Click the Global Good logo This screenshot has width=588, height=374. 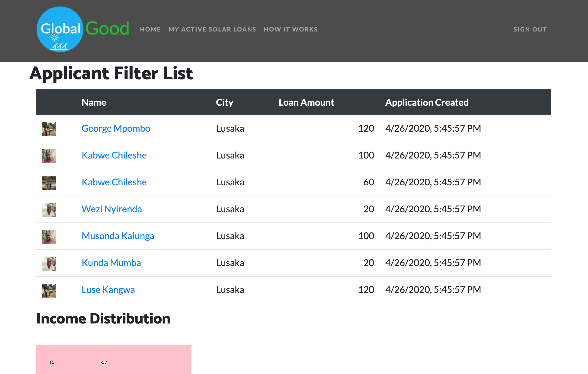point(83,29)
